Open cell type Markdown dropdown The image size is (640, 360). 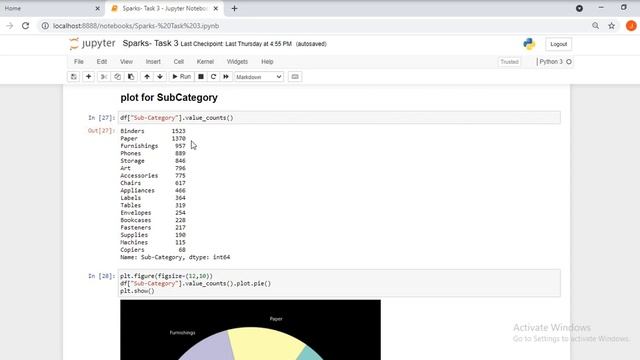[x=259, y=77]
